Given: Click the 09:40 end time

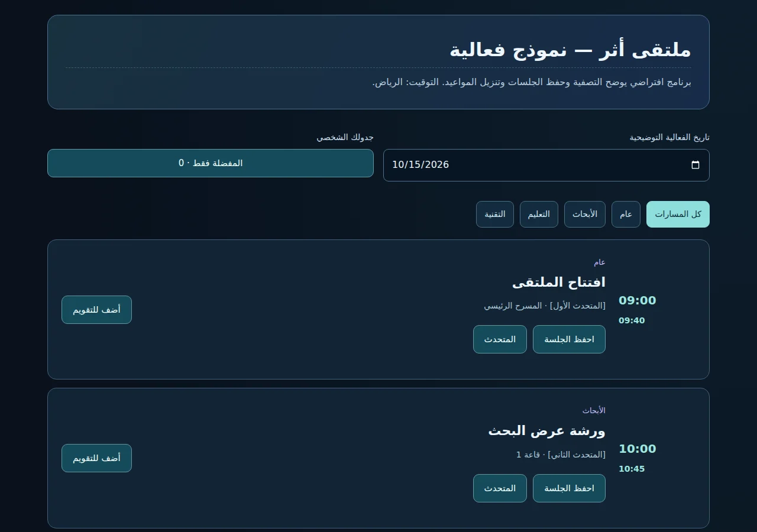Looking at the screenshot, I should (632, 320).
